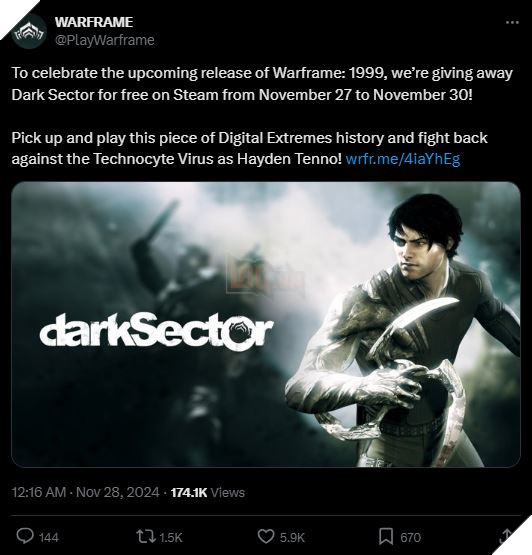Open the Dark Sector promo image

point(266,325)
